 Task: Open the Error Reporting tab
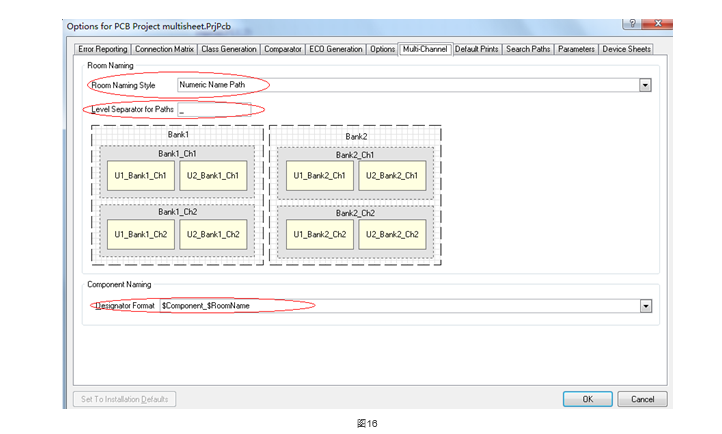click(103, 49)
